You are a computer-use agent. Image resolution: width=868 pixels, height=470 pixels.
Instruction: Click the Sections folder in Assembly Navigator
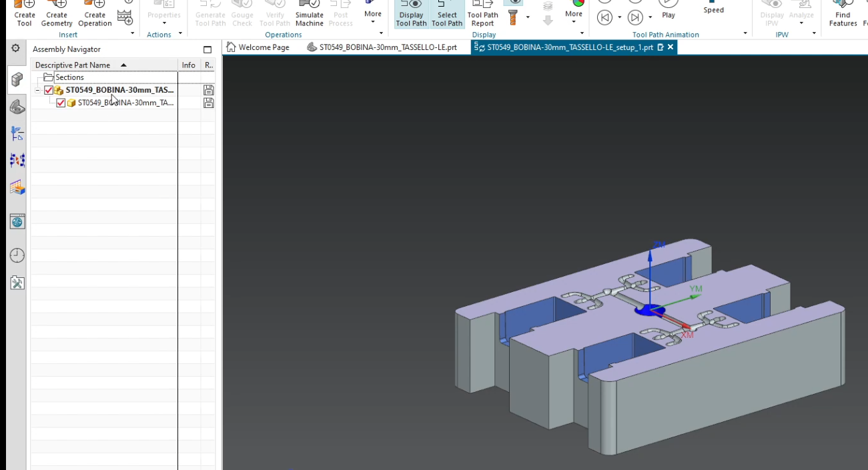coord(67,77)
